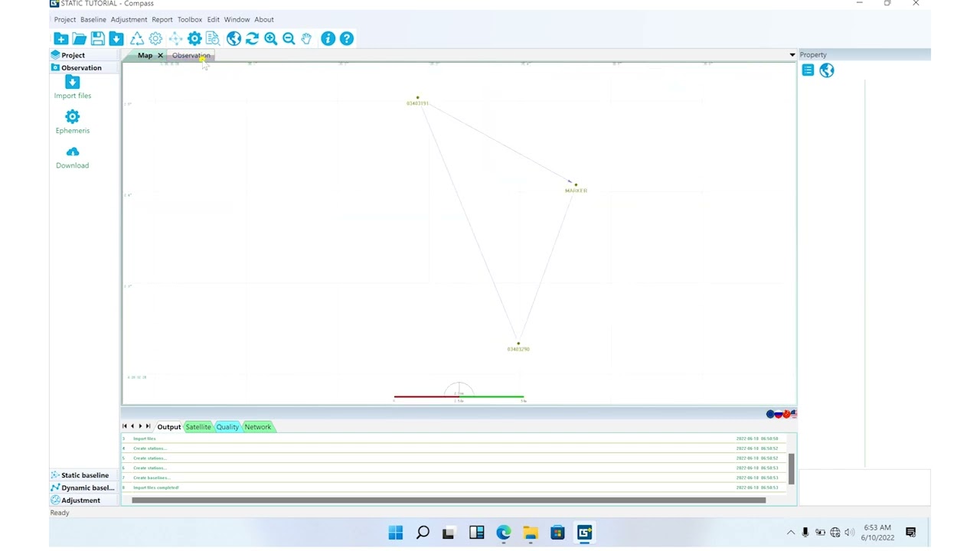Open the Window menu
Viewport: 980px width, 551px height.
[x=237, y=19]
